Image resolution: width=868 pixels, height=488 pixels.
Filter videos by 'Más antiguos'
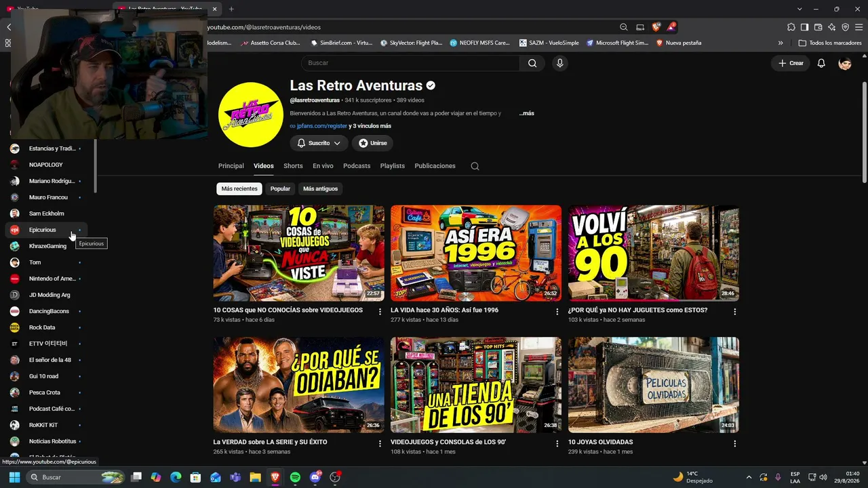click(320, 188)
